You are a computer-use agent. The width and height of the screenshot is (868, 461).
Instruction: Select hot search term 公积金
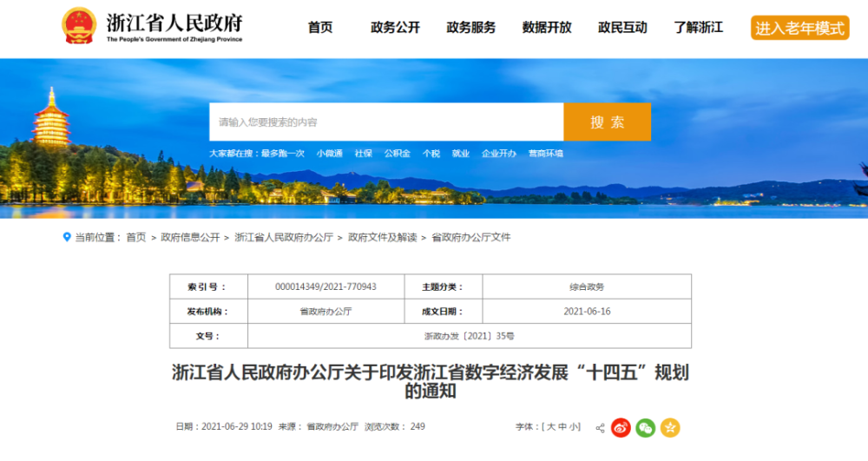pos(398,154)
